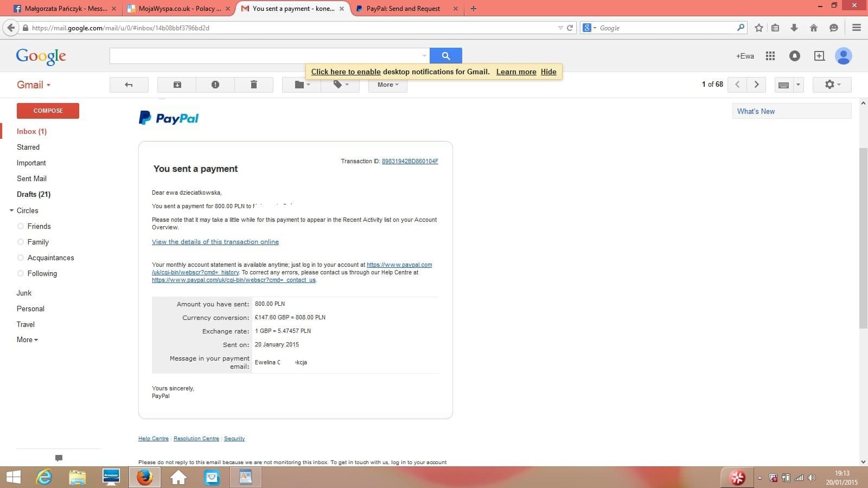Click Learn more in notification bar
Screen dimensions: 868x488
tap(516, 72)
